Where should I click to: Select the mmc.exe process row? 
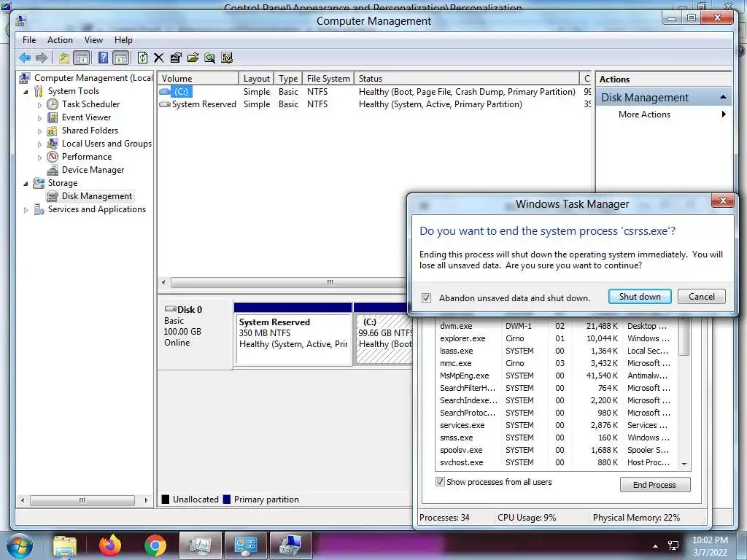point(556,363)
